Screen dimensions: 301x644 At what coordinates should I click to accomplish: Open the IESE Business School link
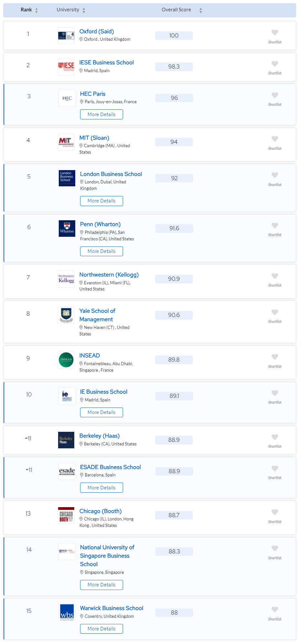[107, 62]
